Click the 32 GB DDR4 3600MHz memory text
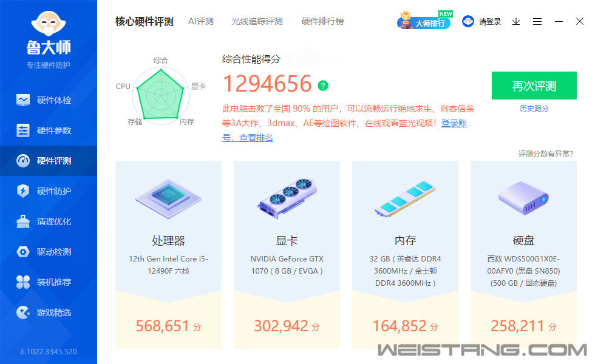The width and height of the screenshot is (595, 364). 406,271
